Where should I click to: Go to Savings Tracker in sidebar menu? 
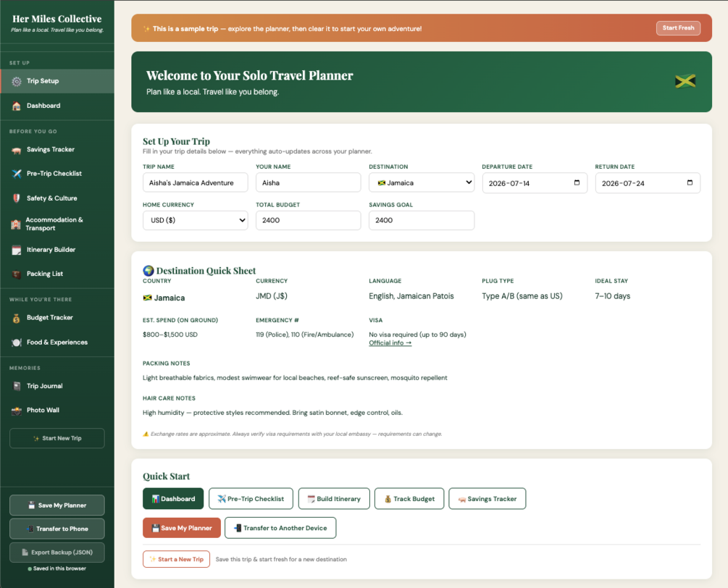pos(57,150)
